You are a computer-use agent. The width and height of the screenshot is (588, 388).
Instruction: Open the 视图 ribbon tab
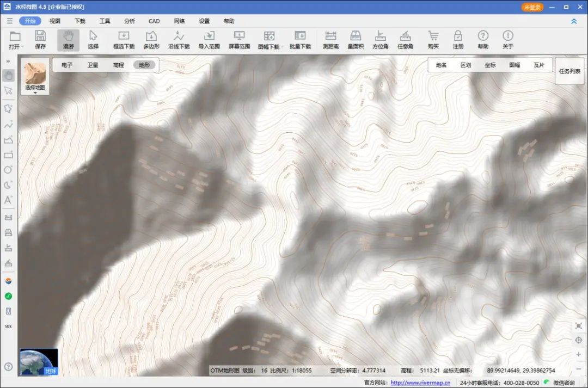pyautogui.click(x=55, y=21)
